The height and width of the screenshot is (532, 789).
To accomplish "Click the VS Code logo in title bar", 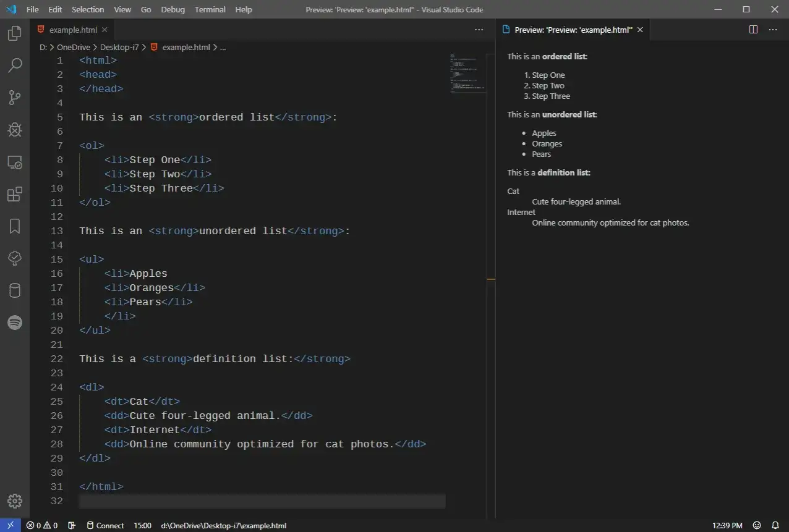I will pos(11,9).
